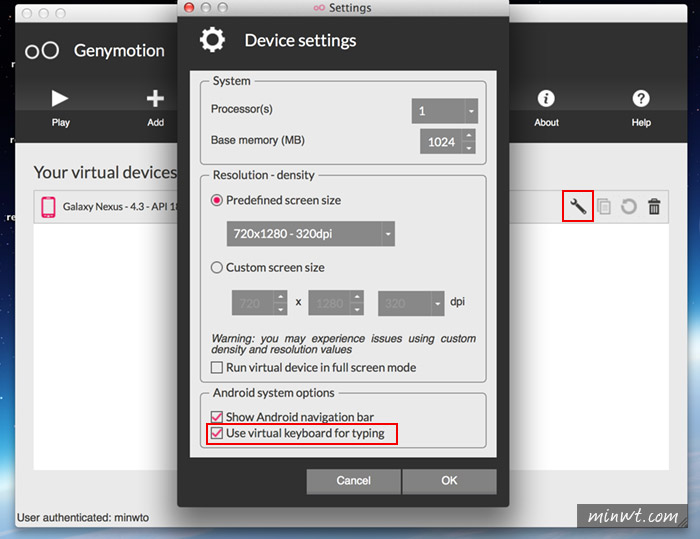700x539 pixels.
Task: Click up arrow of custom width 720 field
Action: [x=280, y=297]
